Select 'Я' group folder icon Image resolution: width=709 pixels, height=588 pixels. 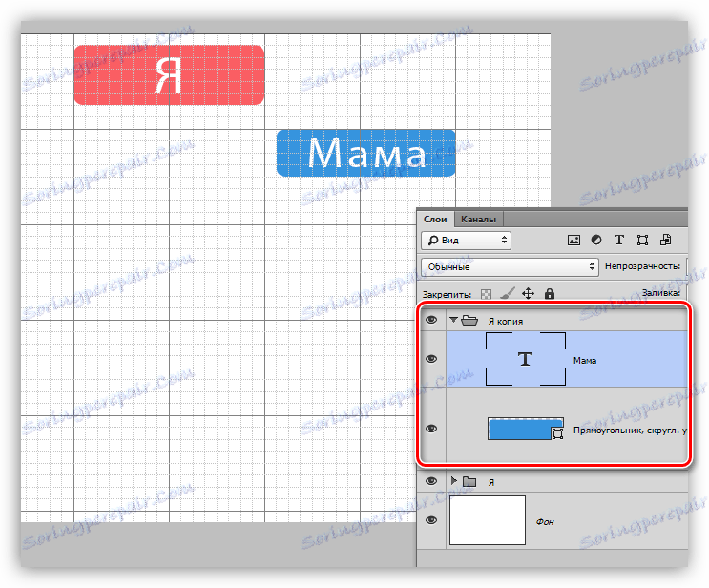(x=469, y=482)
